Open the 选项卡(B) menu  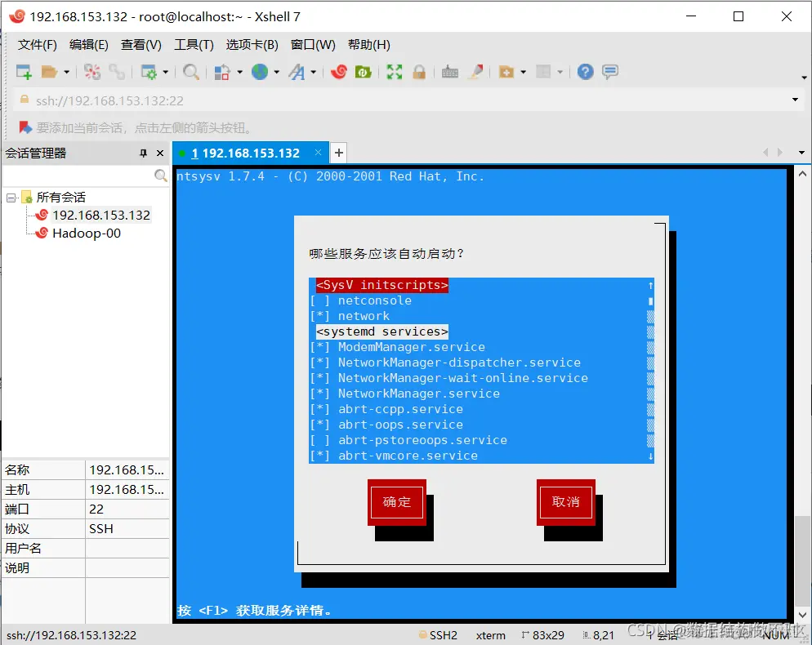252,45
